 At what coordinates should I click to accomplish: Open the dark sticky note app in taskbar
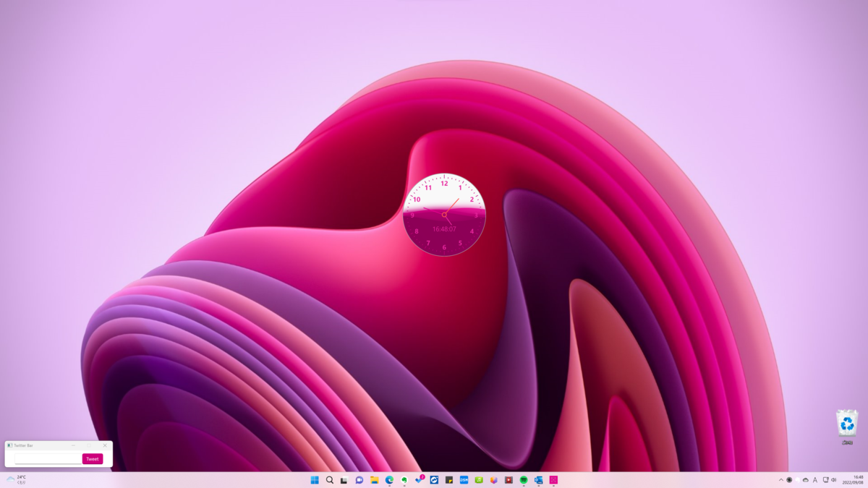[x=449, y=480]
